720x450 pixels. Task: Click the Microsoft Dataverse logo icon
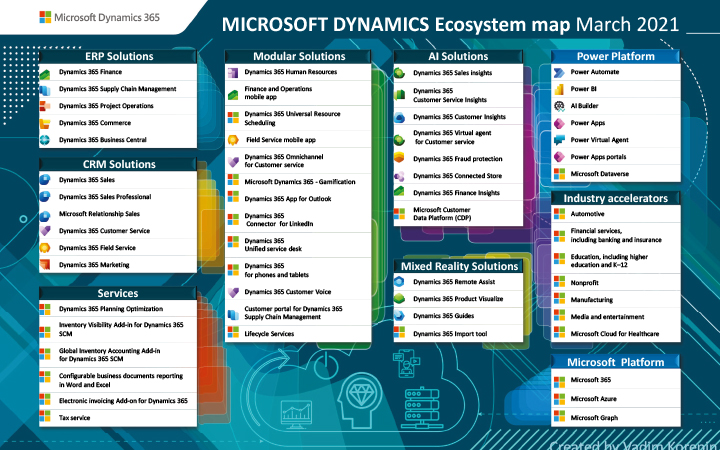tap(559, 174)
